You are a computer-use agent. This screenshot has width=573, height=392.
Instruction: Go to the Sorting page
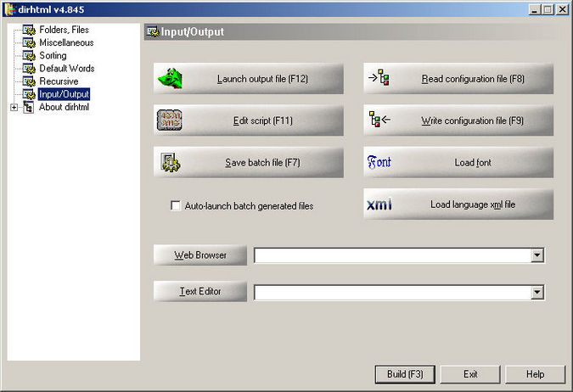[53, 55]
